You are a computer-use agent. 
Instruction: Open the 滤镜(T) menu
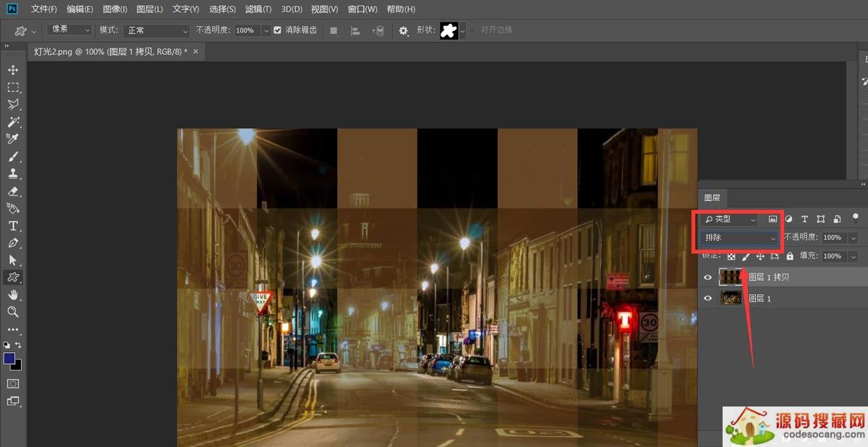point(258,9)
